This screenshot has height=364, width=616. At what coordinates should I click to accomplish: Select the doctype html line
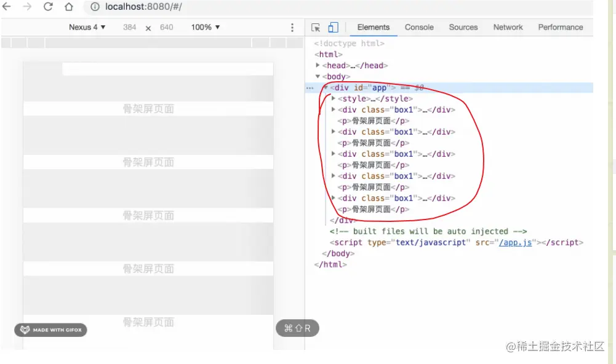[349, 43]
